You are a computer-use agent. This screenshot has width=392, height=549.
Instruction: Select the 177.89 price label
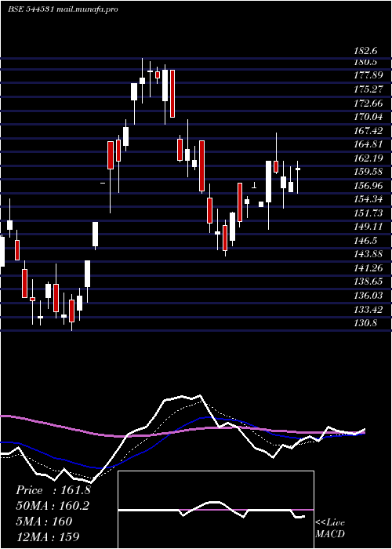point(368,75)
